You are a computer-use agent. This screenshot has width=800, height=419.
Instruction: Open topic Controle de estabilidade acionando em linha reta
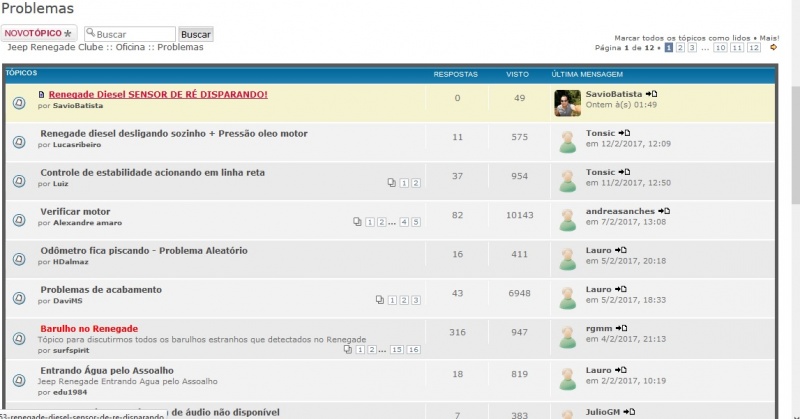(x=153, y=172)
